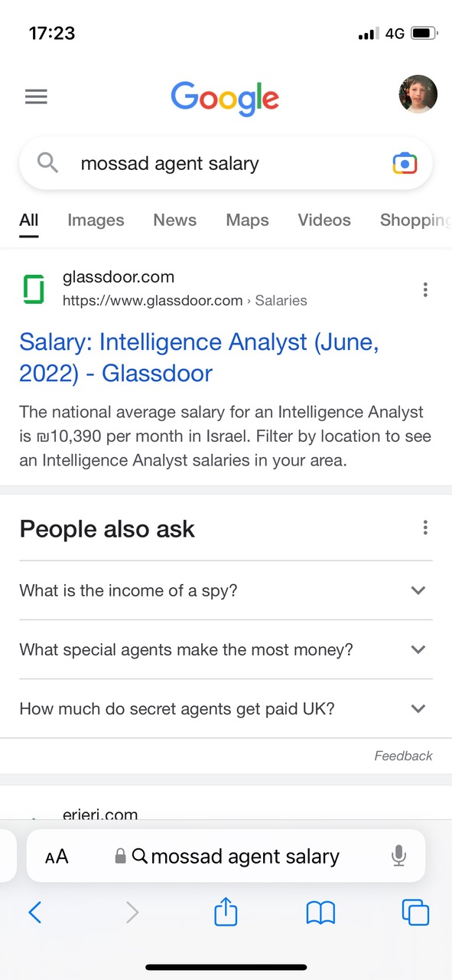
Task: Go back with the left arrow
Action: 35,912
